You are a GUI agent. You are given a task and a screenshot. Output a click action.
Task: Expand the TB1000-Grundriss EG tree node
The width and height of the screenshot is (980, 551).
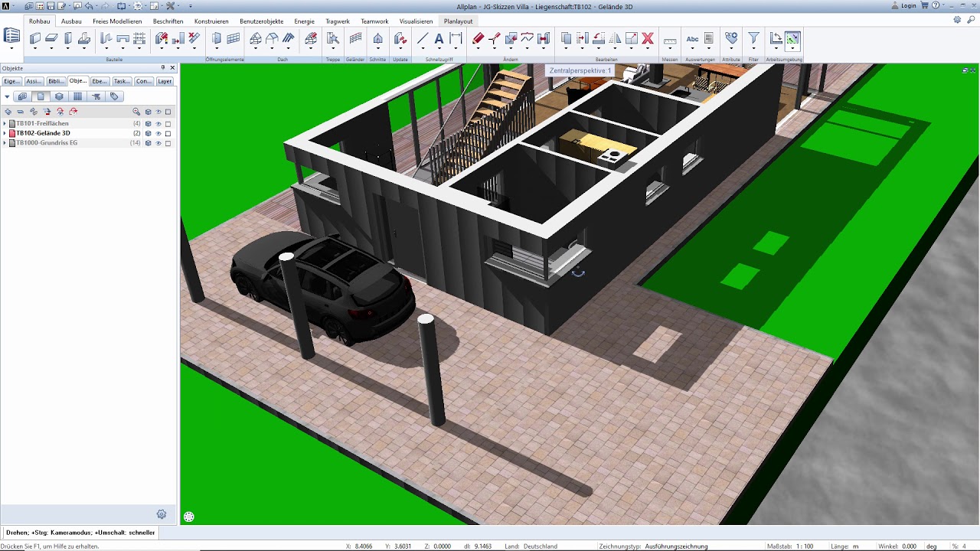click(5, 143)
